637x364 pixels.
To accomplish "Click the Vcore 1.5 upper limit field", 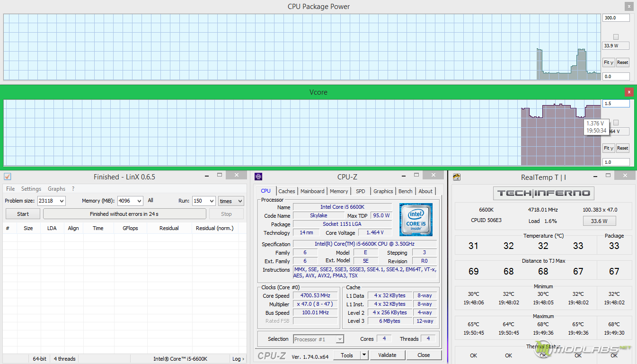I will tap(616, 103).
